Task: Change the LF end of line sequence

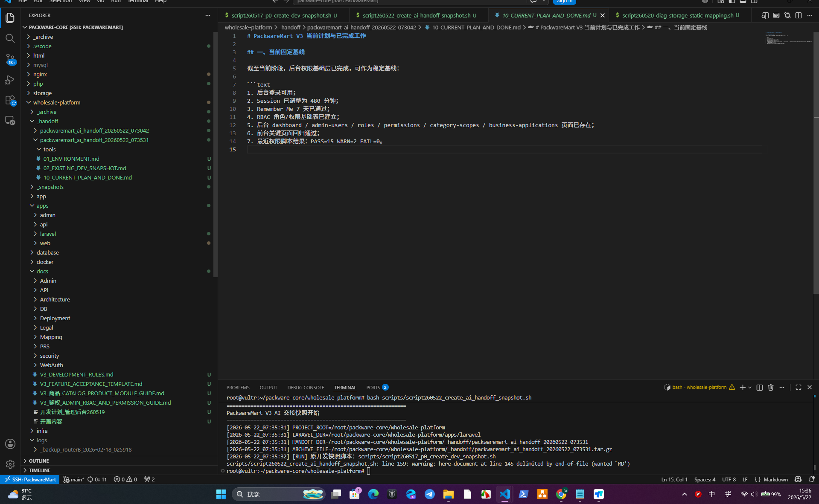Action: coord(745,479)
